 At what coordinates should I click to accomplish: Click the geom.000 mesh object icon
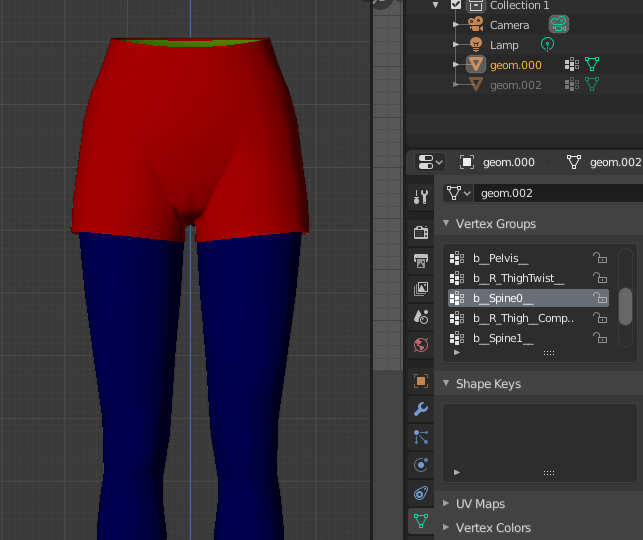476,64
